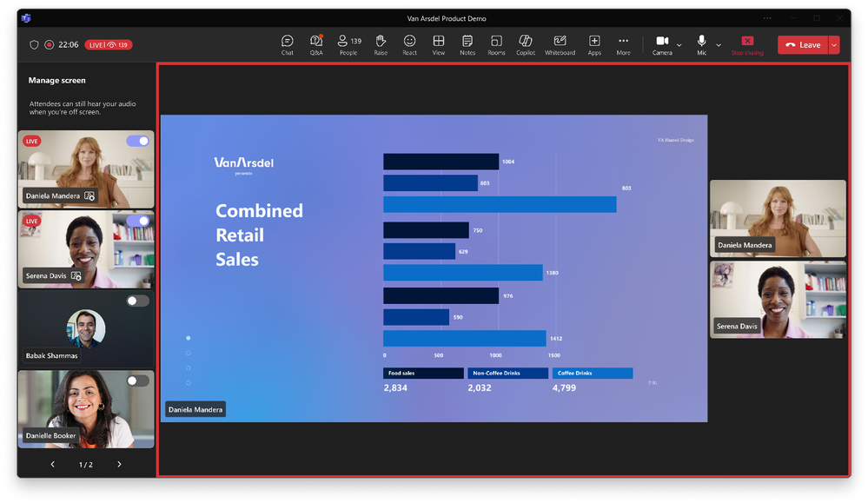Click the window title Van Arsdel Product Demo
This screenshot has height=503, width=868.
click(x=447, y=18)
